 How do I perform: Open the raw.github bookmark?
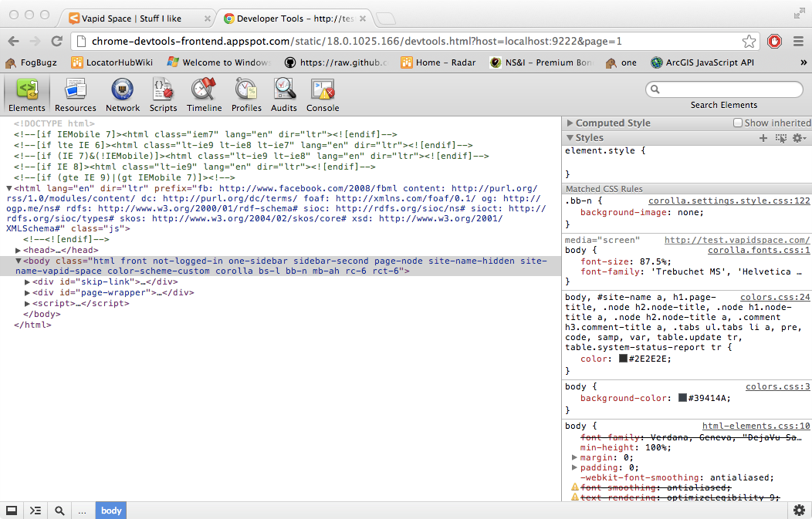(x=337, y=62)
